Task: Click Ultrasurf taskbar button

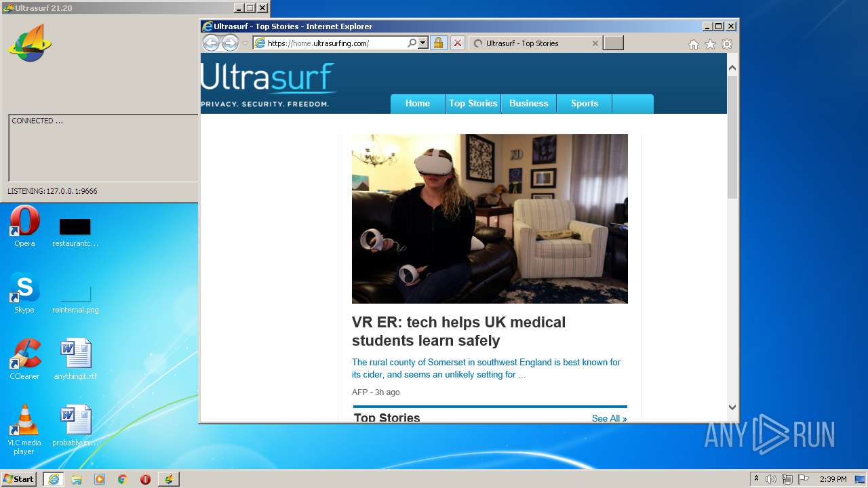Action: pos(169,479)
